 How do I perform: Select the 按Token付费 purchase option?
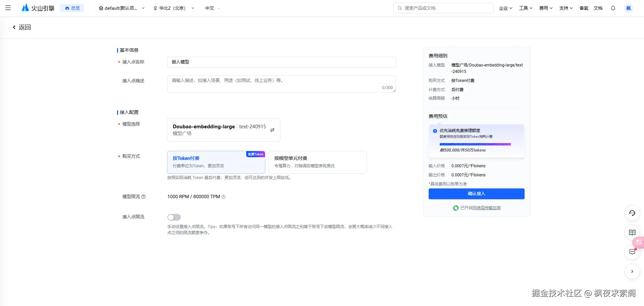point(216,162)
